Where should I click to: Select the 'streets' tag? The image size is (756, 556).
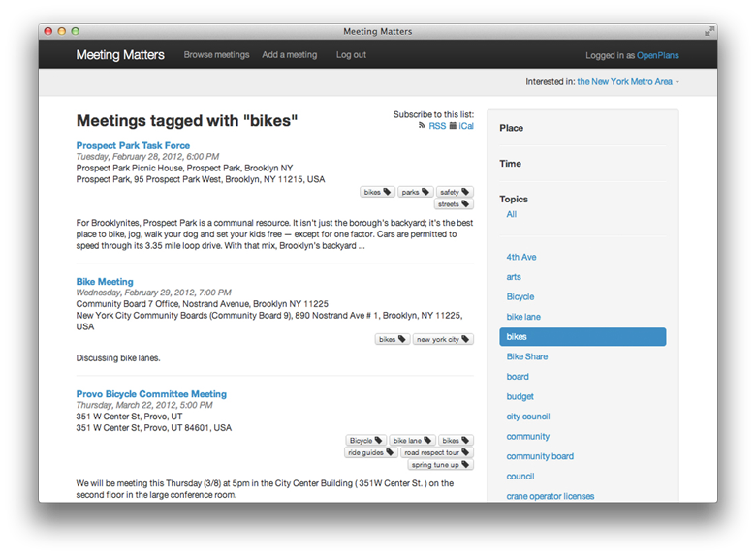[454, 204]
